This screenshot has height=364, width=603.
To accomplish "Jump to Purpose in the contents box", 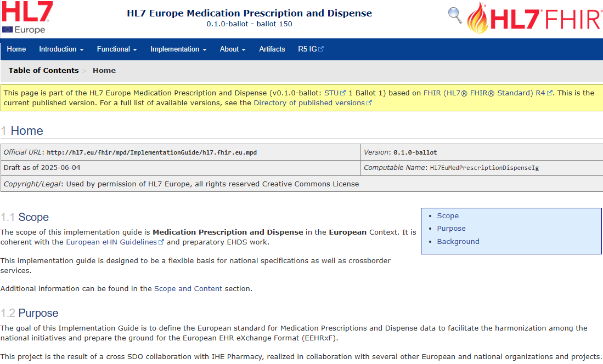I will (451, 229).
